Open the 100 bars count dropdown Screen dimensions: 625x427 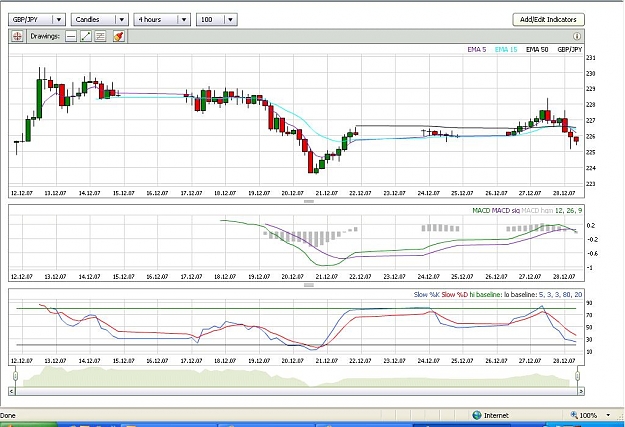217,19
